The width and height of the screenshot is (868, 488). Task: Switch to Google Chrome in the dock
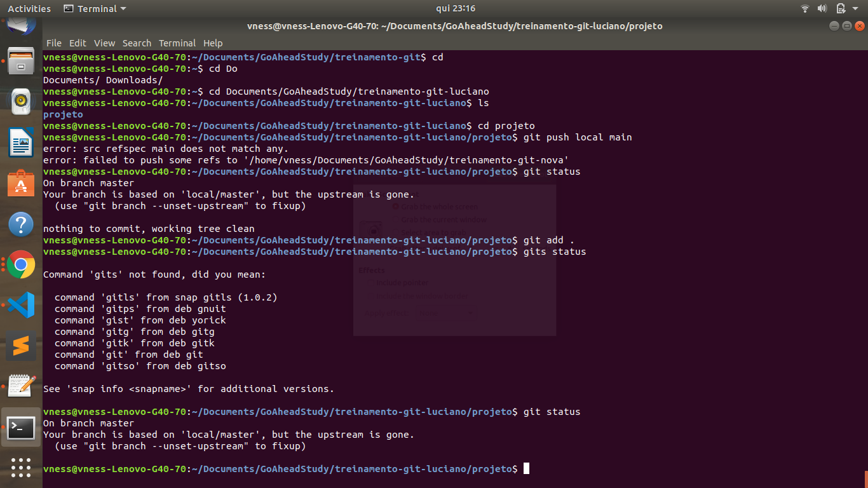click(x=21, y=264)
